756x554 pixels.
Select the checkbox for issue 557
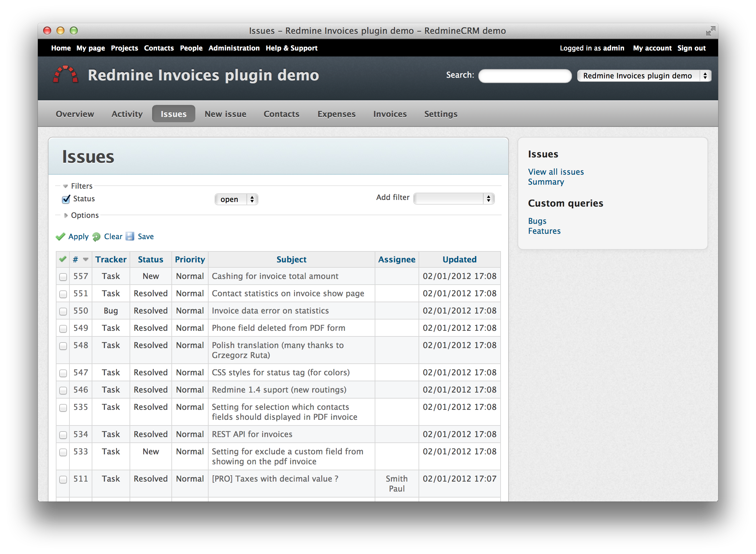tap(63, 277)
